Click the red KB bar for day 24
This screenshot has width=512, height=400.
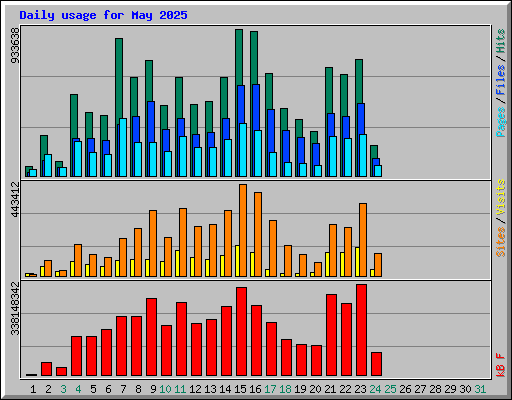pos(376,364)
